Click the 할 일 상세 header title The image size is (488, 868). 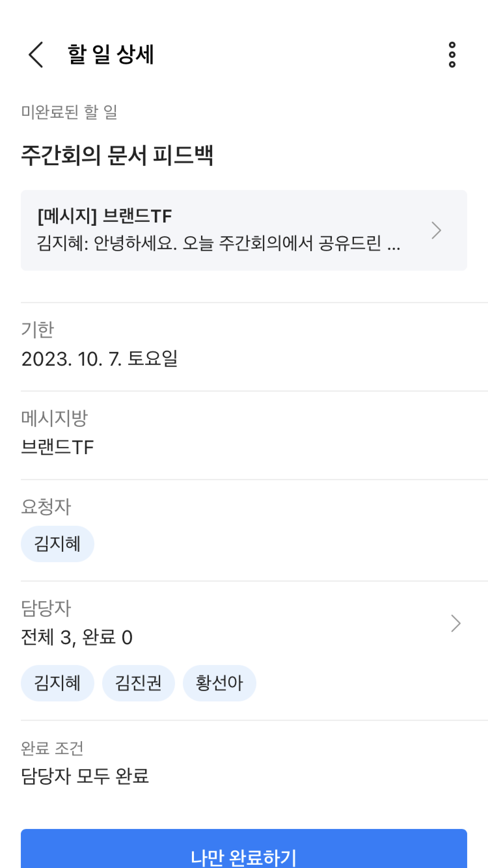pyautogui.click(x=111, y=55)
